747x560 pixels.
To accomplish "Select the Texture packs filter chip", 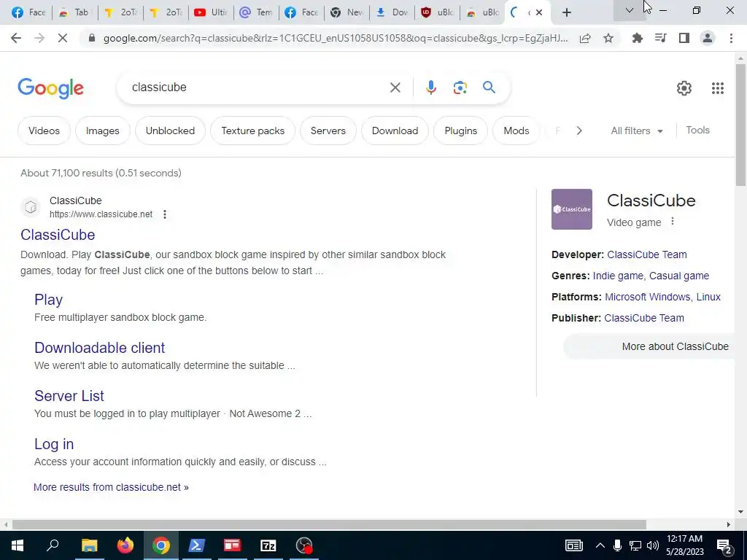I will [x=252, y=131].
